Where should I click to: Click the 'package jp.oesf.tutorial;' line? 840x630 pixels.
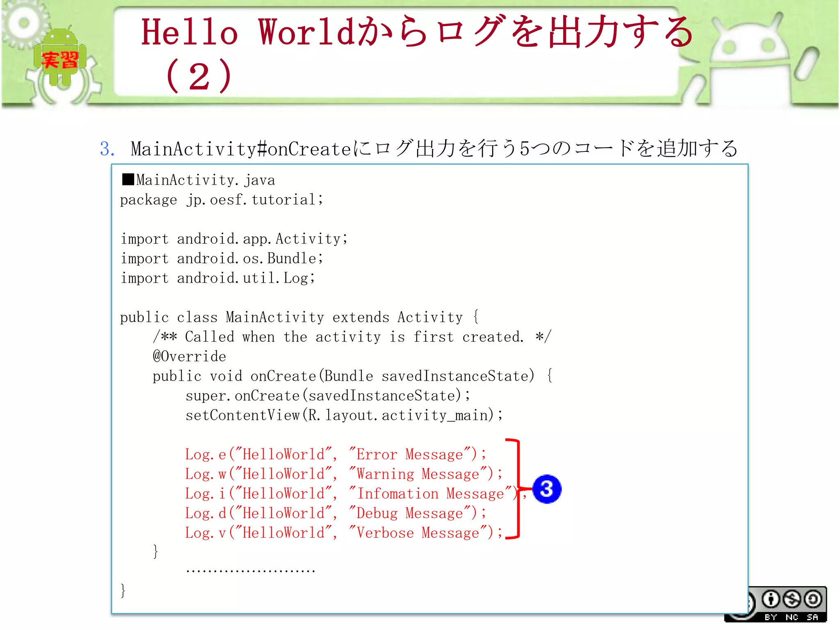[x=221, y=200]
